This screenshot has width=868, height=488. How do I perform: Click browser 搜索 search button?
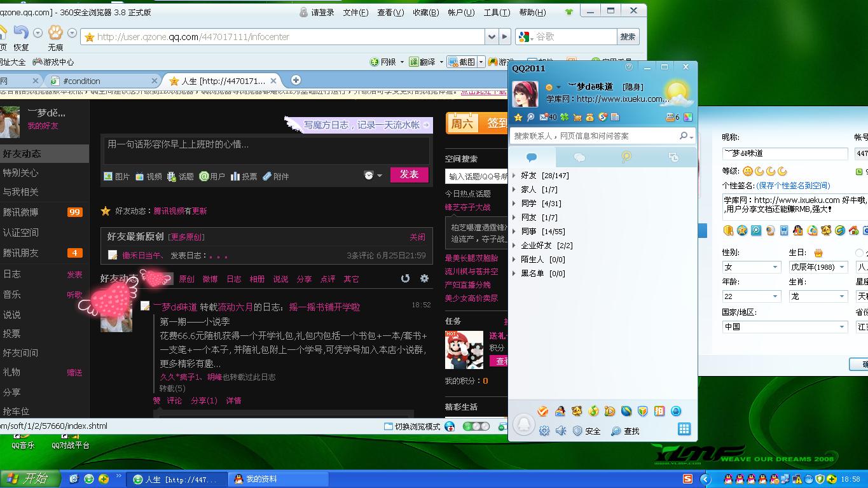coord(628,37)
